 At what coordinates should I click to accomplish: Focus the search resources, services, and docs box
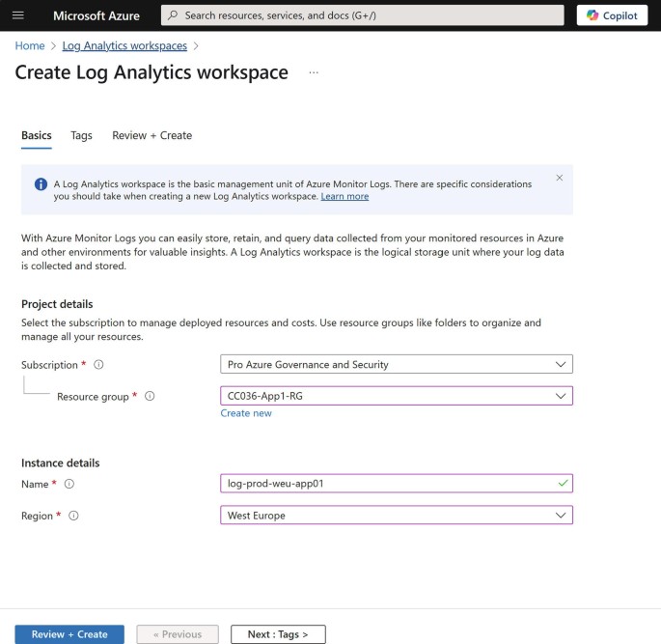click(x=363, y=15)
